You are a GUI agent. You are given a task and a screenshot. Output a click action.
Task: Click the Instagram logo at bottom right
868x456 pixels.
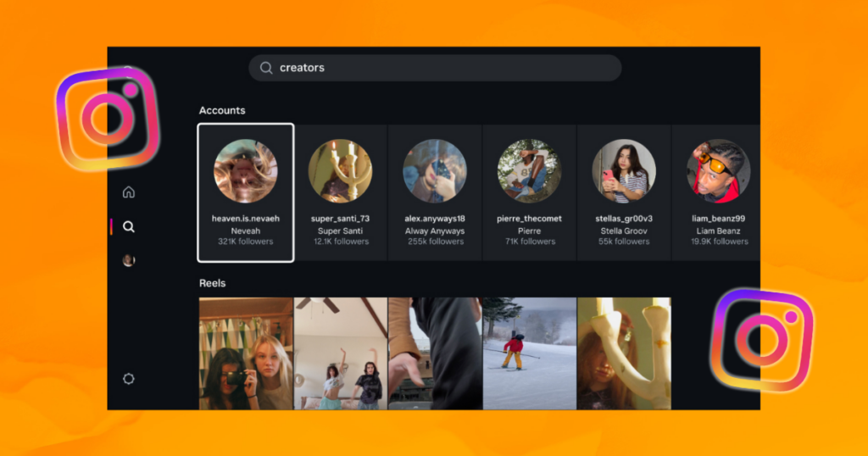(761, 339)
